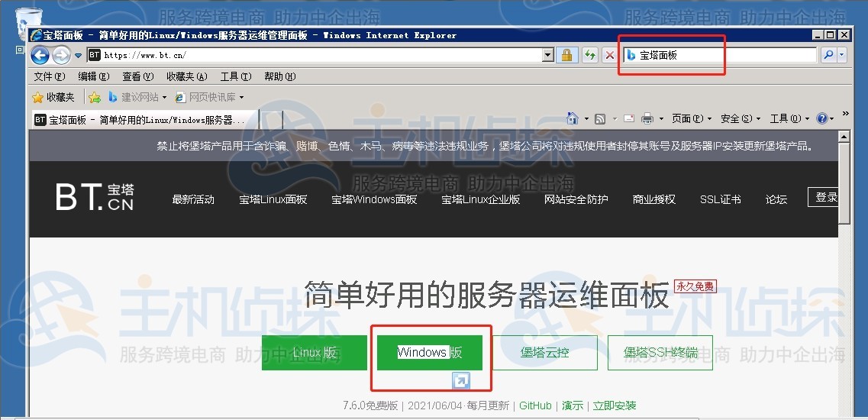Image resolution: width=868 pixels, height=420 pixels.
Task: Click the Internet Explorer title bar icon
Action: tap(37, 35)
